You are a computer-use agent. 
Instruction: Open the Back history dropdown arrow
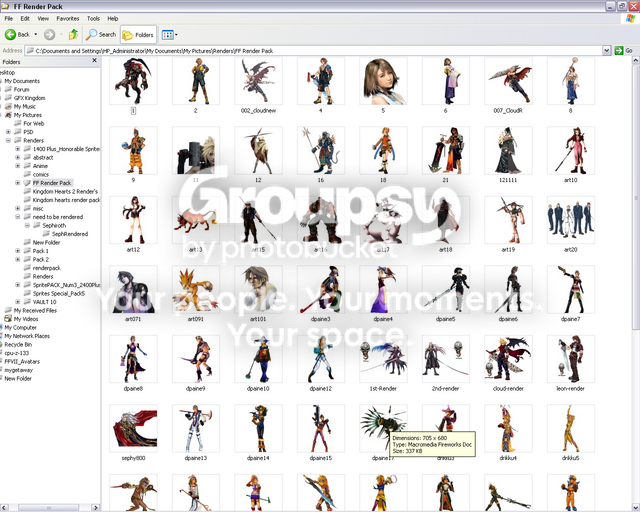(x=36, y=35)
